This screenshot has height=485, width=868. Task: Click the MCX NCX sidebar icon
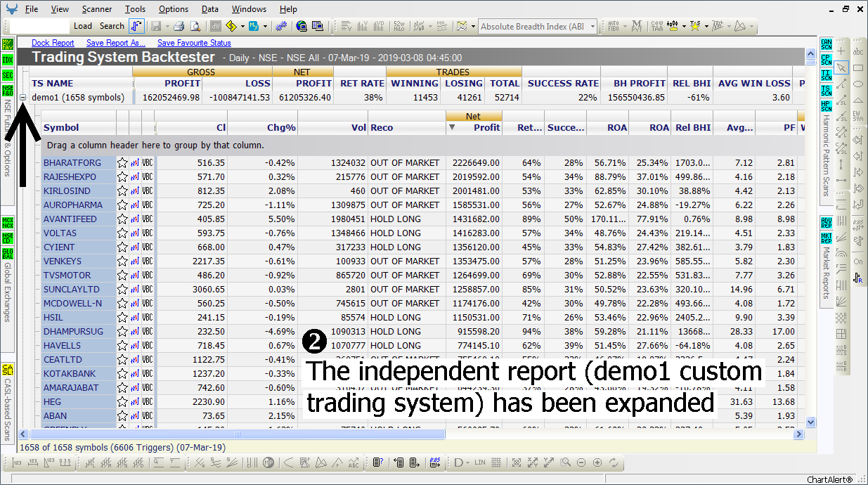click(x=8, y=223)
